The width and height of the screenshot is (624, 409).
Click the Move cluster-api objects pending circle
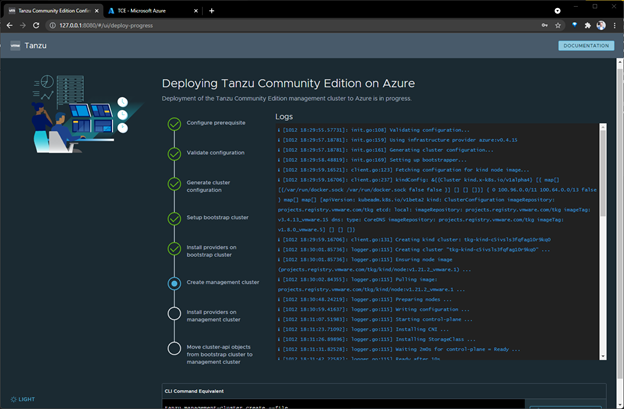click(174, 348)
